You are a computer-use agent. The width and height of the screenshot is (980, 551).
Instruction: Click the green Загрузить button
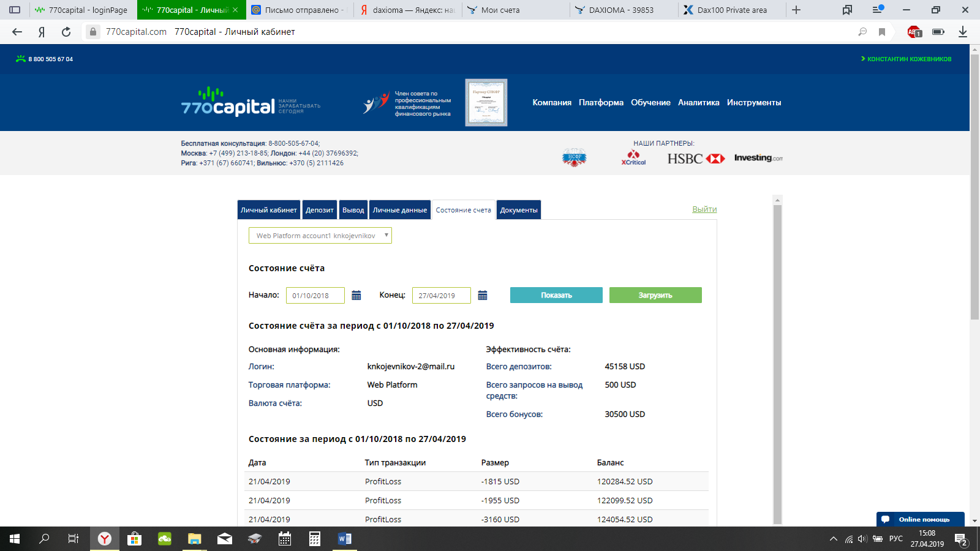tap(655, 295)
